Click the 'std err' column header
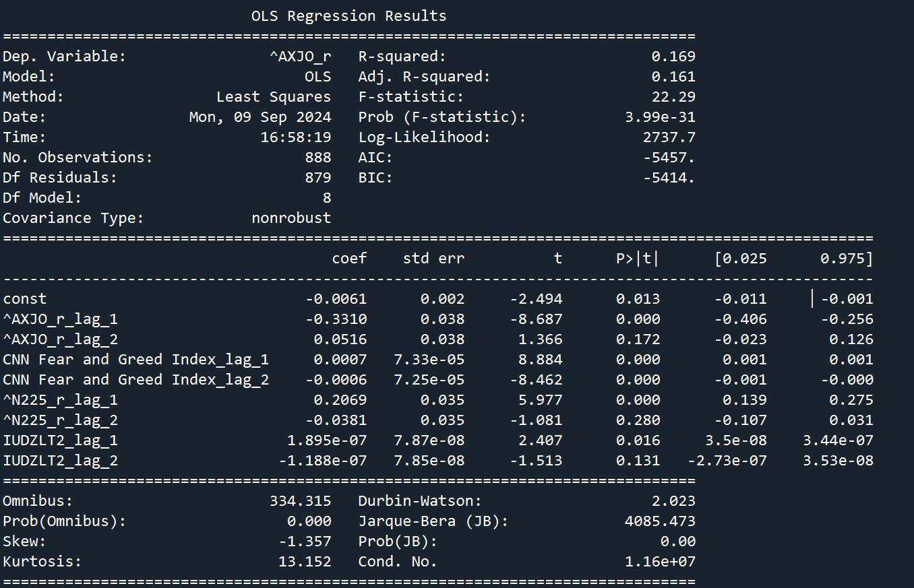 click(434, 259)
